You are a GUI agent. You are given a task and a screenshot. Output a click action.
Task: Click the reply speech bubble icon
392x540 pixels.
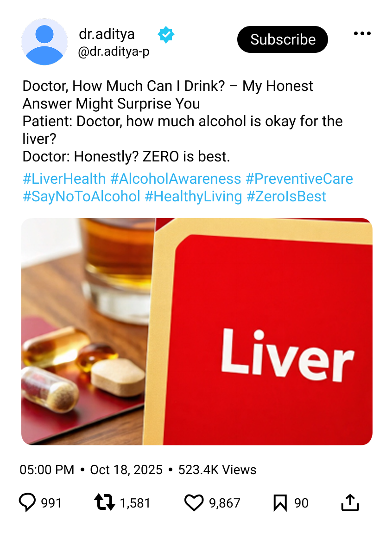click(27, 502)
